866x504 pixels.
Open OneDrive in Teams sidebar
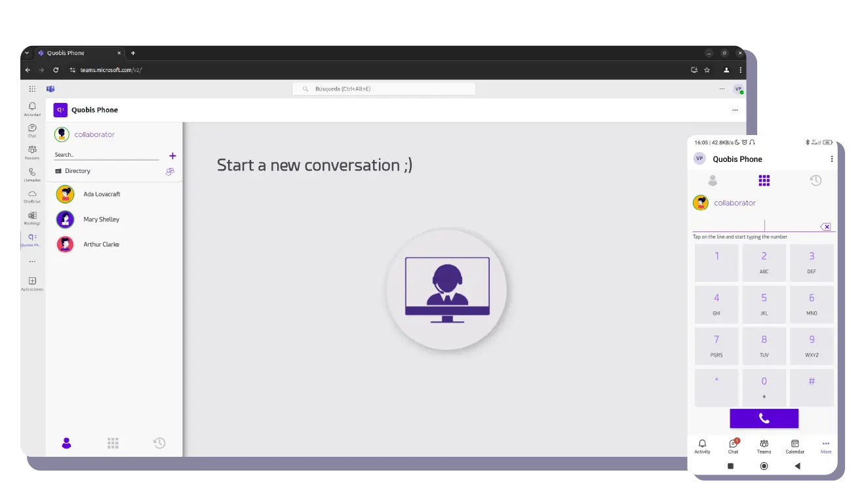click(x=32, y=196)
